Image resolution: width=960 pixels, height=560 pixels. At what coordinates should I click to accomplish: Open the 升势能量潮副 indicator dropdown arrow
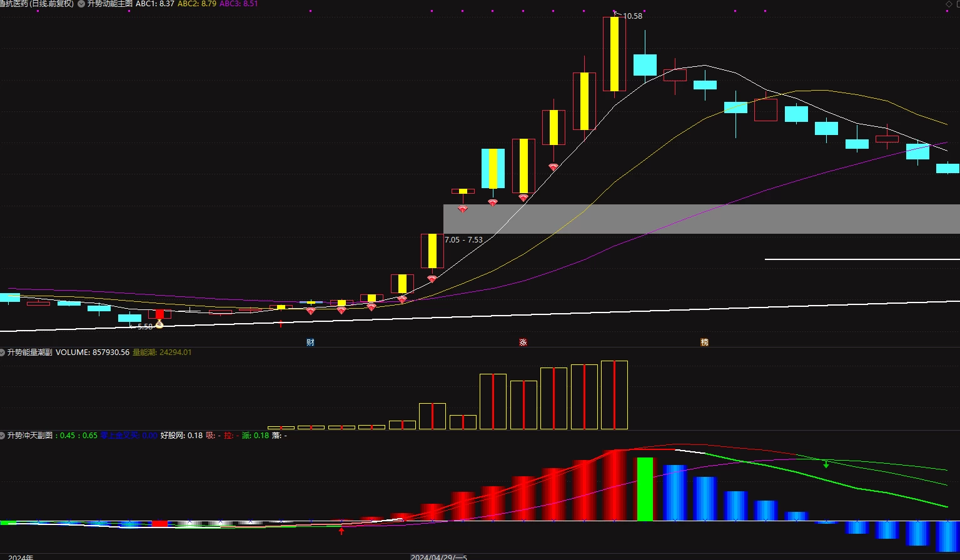click(3, 352)
